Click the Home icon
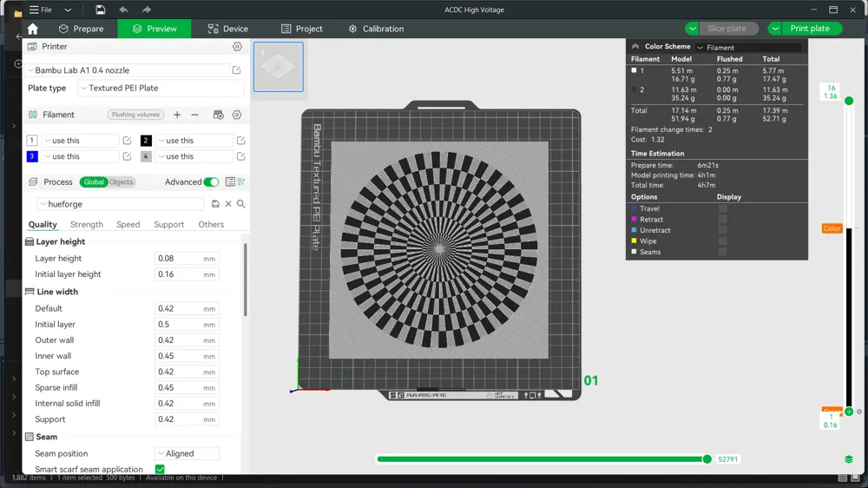This screenshot has height=488, width=868. tap(33, 29)
